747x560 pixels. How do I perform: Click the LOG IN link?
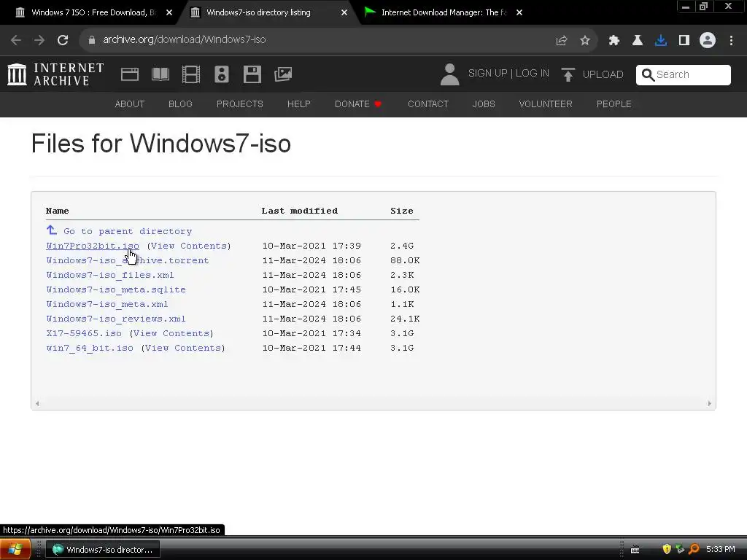pos(532,74)
